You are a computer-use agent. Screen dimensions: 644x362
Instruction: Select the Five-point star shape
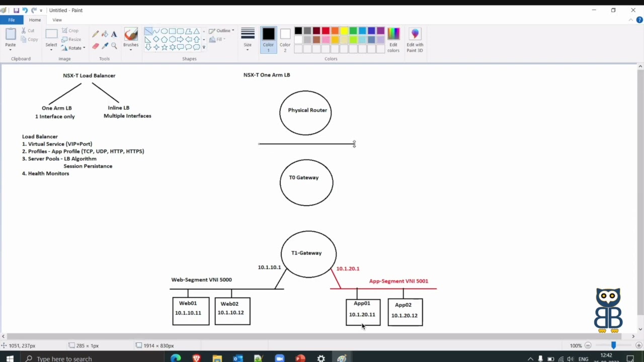(x=164, y=47)
